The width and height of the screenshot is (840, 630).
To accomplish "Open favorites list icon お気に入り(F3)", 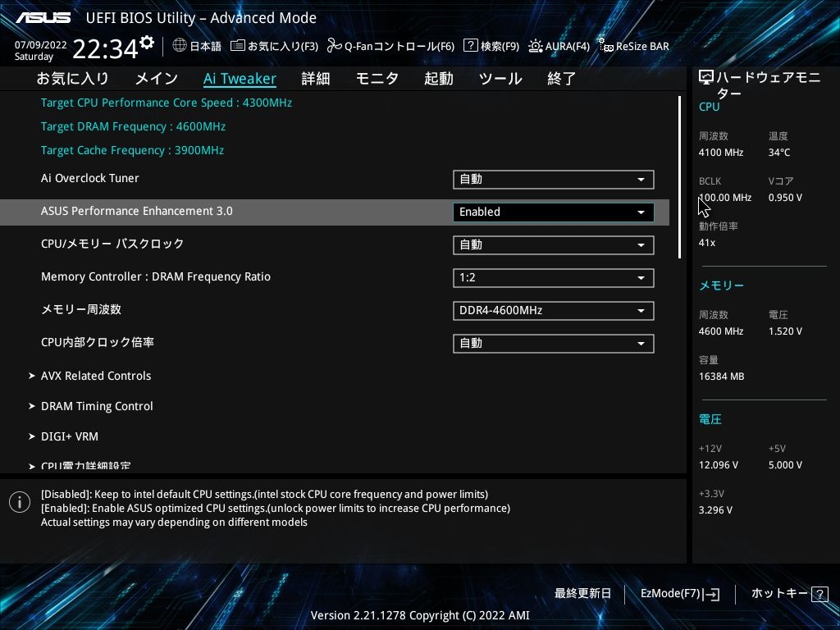I will pyautogui.click(x=238, y=46).
